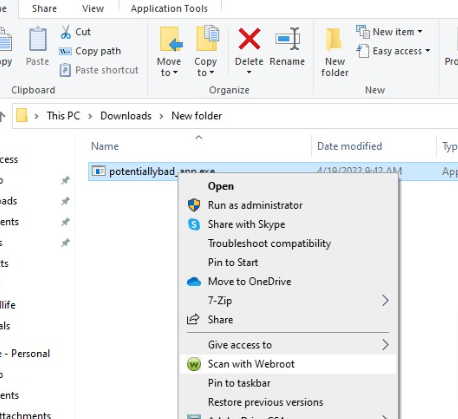The image size is (458, 419).
Task: Choose Restore previous versions
Action: tap(288, 402)
